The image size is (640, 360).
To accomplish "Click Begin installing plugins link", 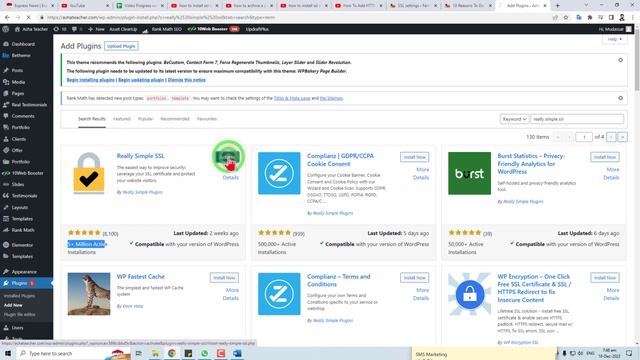I will tap(91, 80).
